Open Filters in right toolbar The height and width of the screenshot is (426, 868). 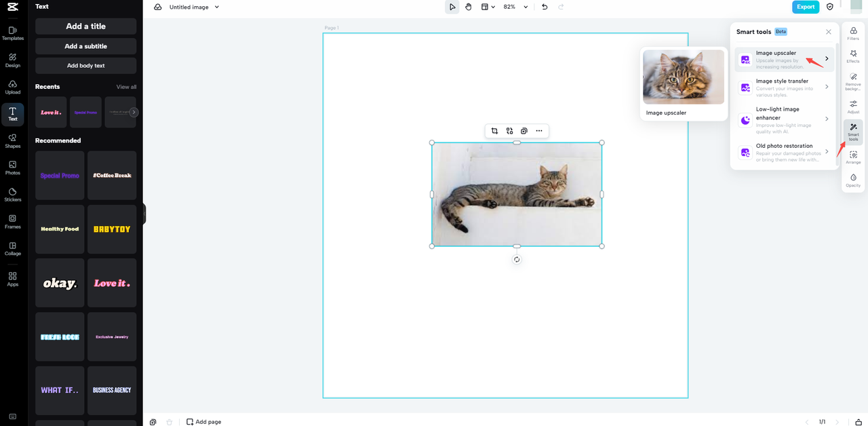[x=853, y=34]
